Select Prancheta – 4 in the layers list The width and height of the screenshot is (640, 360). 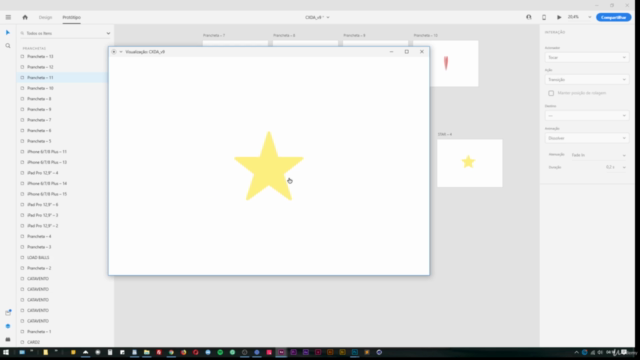point(62,236)
